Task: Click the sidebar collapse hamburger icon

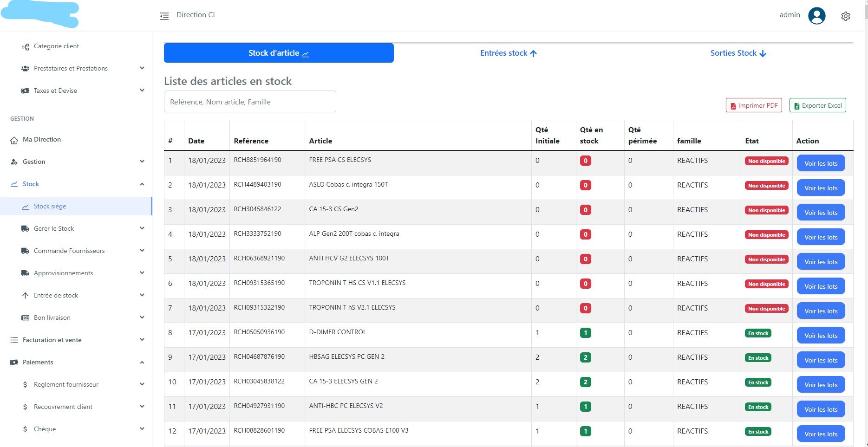Action: 164,16
